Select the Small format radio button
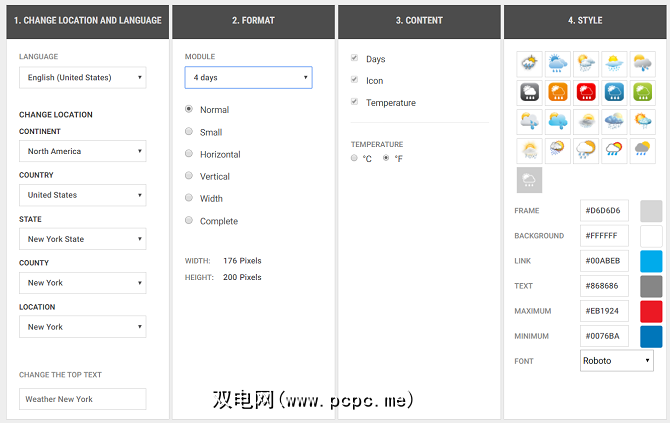The image size is (670, 423). point(189,131)
